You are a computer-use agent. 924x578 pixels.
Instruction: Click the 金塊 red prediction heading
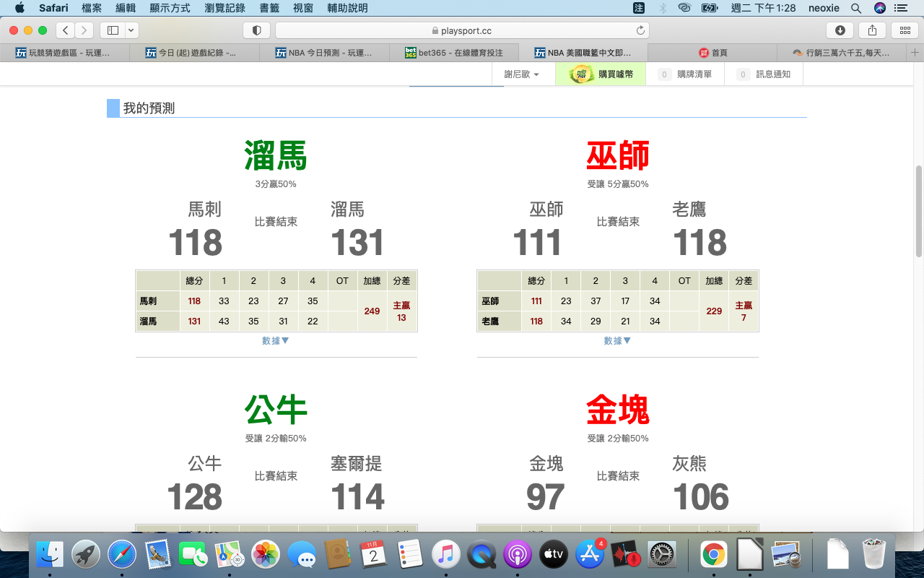618,410
